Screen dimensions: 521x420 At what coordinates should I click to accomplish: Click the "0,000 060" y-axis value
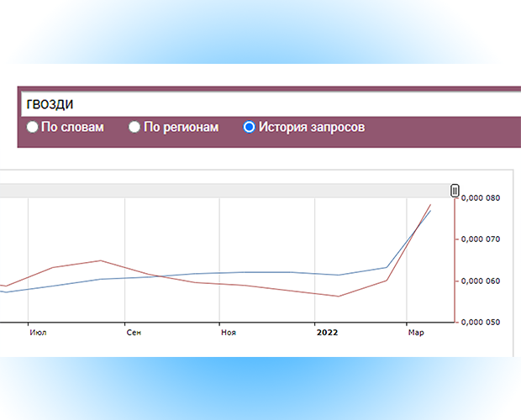pyautogui.click(x=482, y=281)
